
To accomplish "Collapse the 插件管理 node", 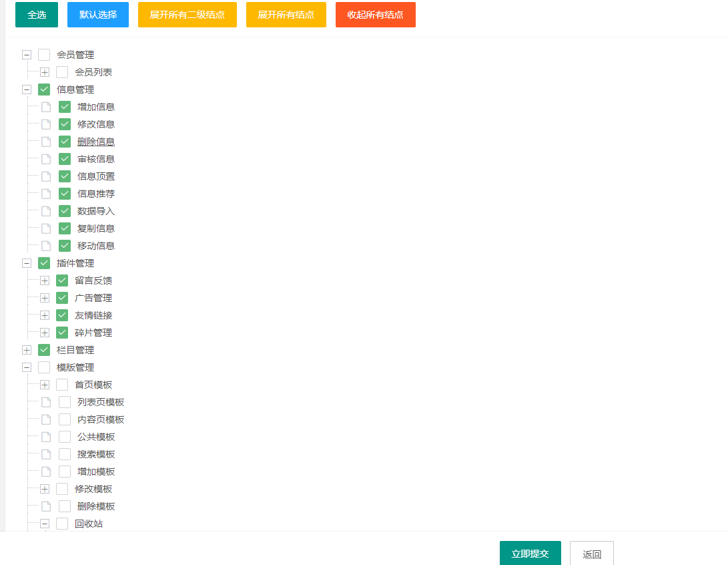I will pos(27,263).
